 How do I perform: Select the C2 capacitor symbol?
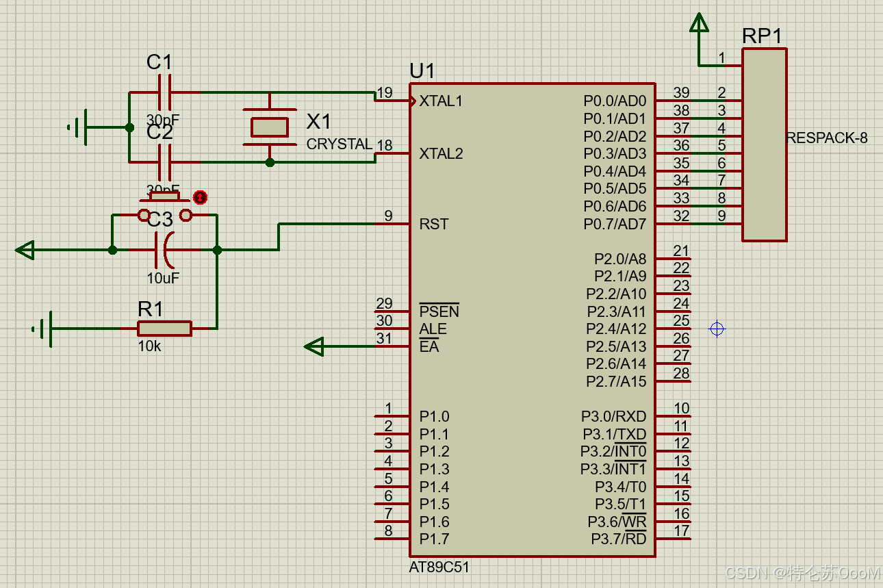164,162
